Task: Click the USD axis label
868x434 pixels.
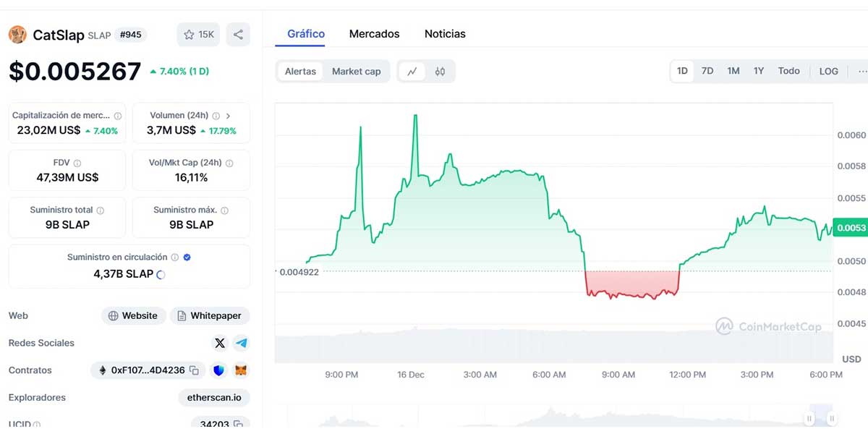Action: pos(851,359)
